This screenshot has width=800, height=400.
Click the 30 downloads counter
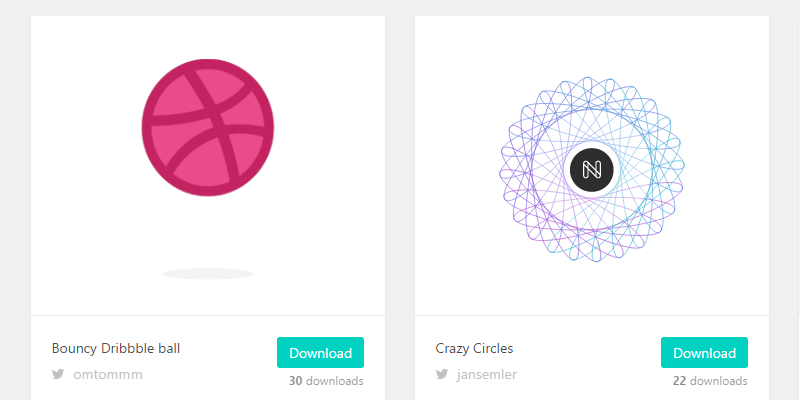coord(326,381)
